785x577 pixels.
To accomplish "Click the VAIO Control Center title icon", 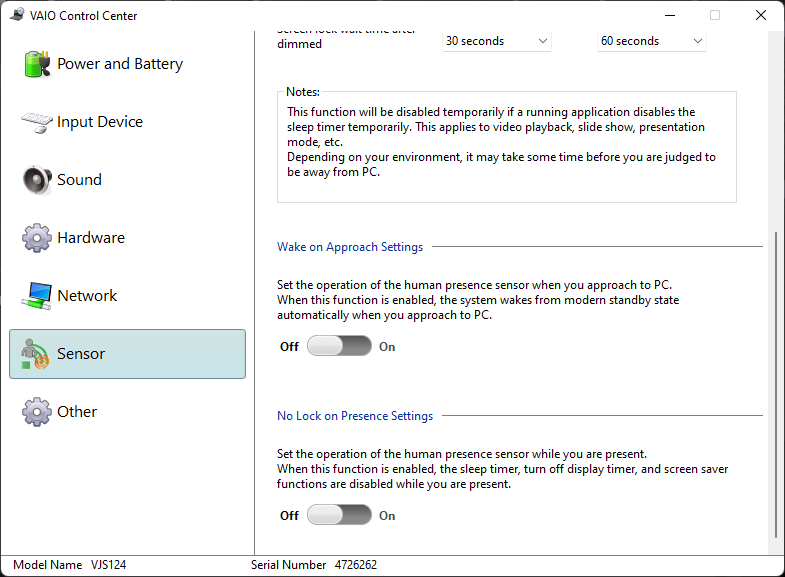I will tap(17, 15).
